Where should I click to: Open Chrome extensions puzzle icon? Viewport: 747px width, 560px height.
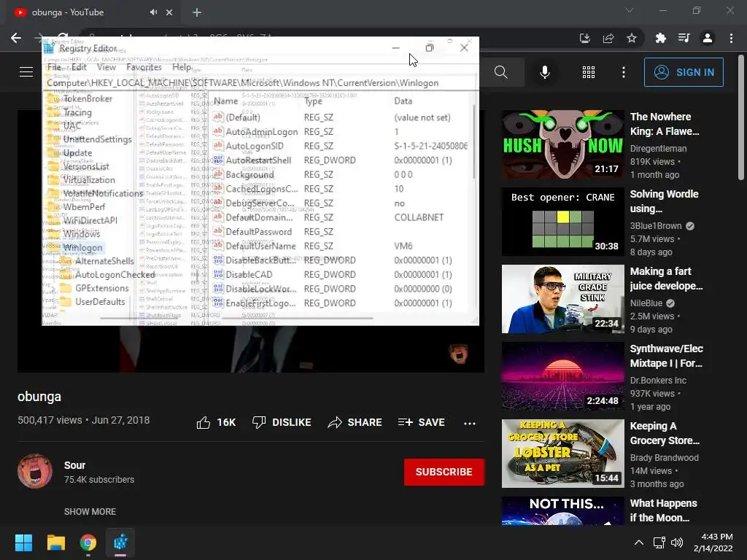point(660,38)
